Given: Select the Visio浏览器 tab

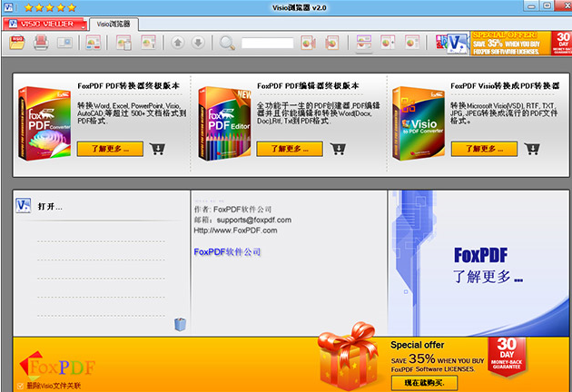Looking at the screenshot, I should (113, 24).
